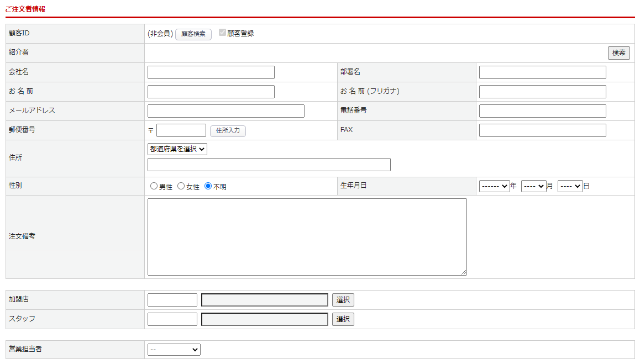Image resolution: width=640 pixels, height=364 pixels.
Task: Click 選択 button for スタッフ
Action: [343, 319]
